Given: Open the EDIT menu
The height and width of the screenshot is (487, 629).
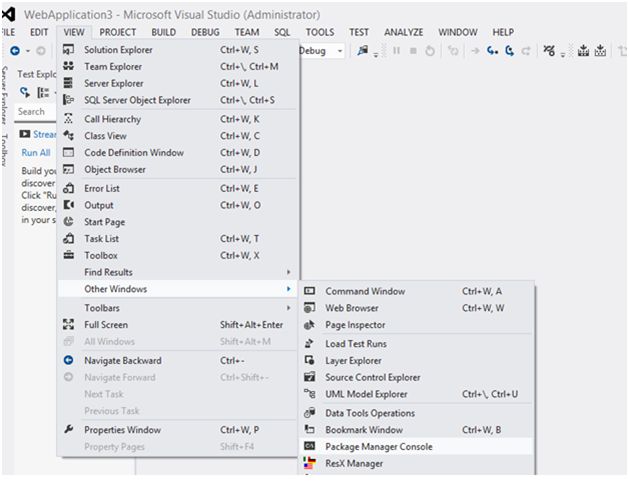Looking at the screenshot, I should coord(39,32).
